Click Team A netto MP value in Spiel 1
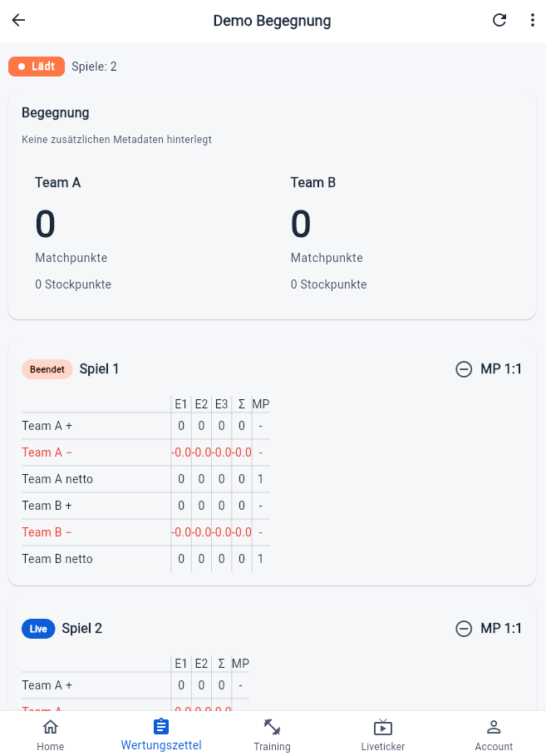Viewport: 546px width, 756px height. [x=260, y=479]
